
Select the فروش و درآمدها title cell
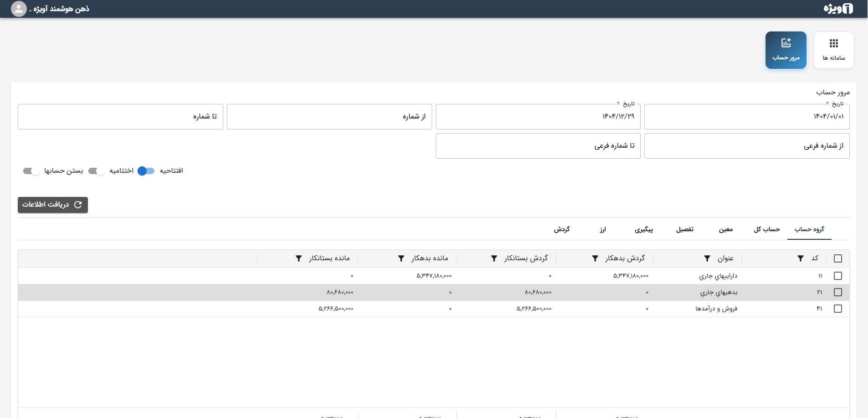tap(716, 309)
